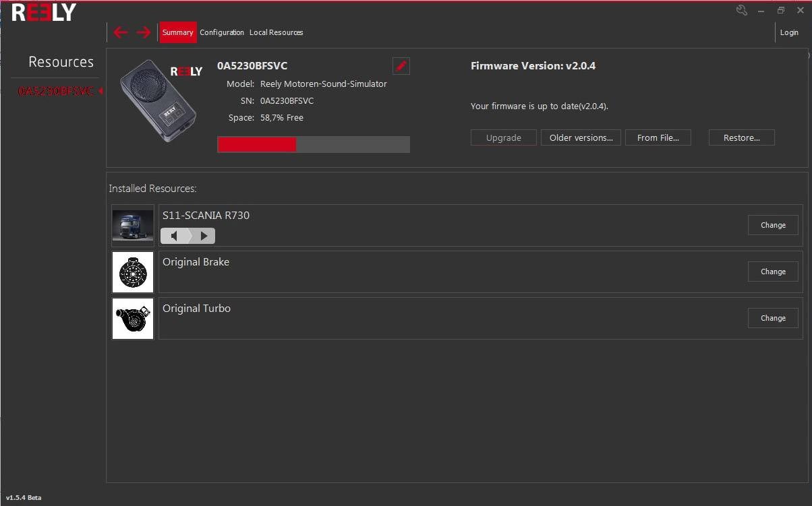812x506 pixels.
Task: Switch to the Configuration tab
Action: [222, 32]
